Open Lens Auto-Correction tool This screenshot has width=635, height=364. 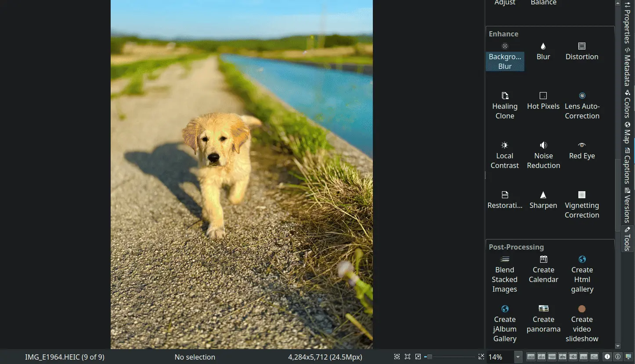[x=582, y=106]
